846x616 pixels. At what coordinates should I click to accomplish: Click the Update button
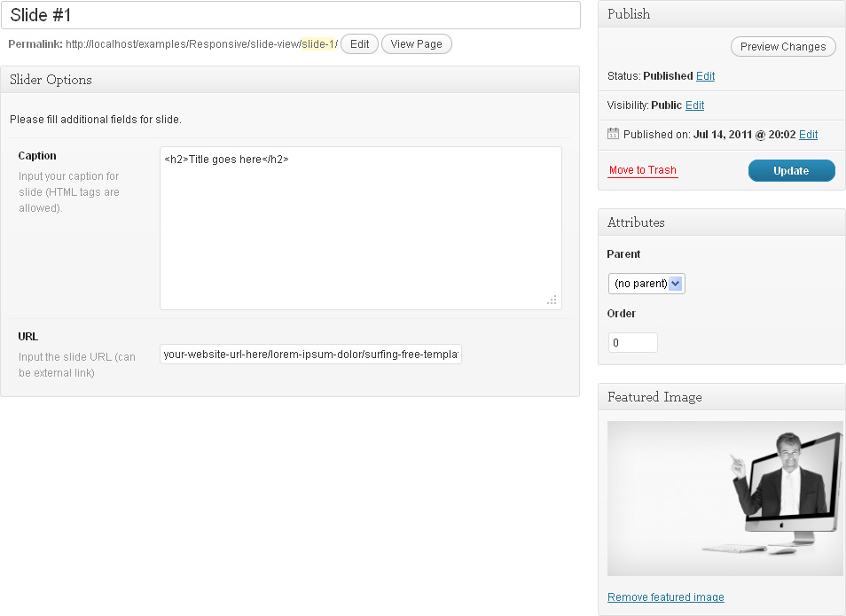pos(791,171)
